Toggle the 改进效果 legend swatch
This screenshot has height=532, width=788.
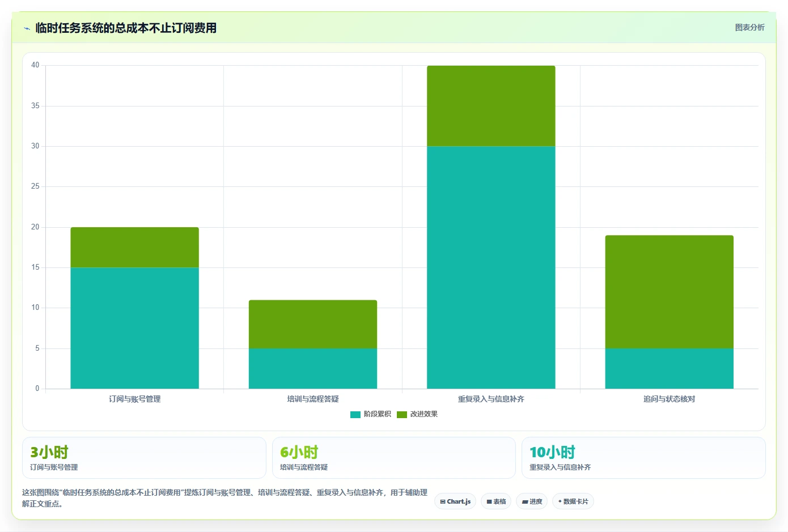(x=402, y=415)
